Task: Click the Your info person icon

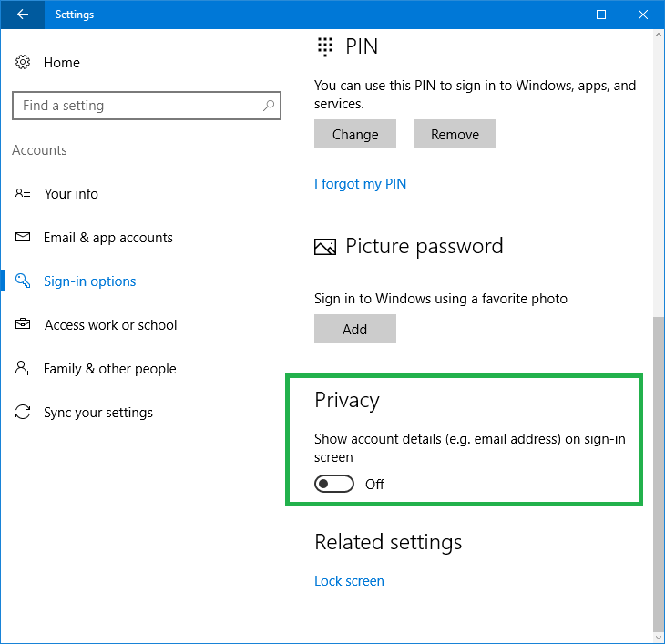Action: coord(23,193)
